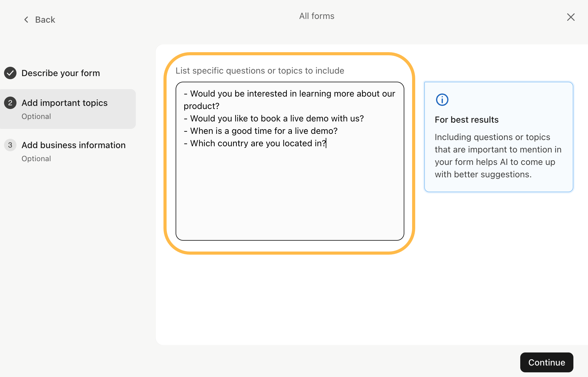Click the blue info icon in tip card
The image size is (588, 377).
442,100
